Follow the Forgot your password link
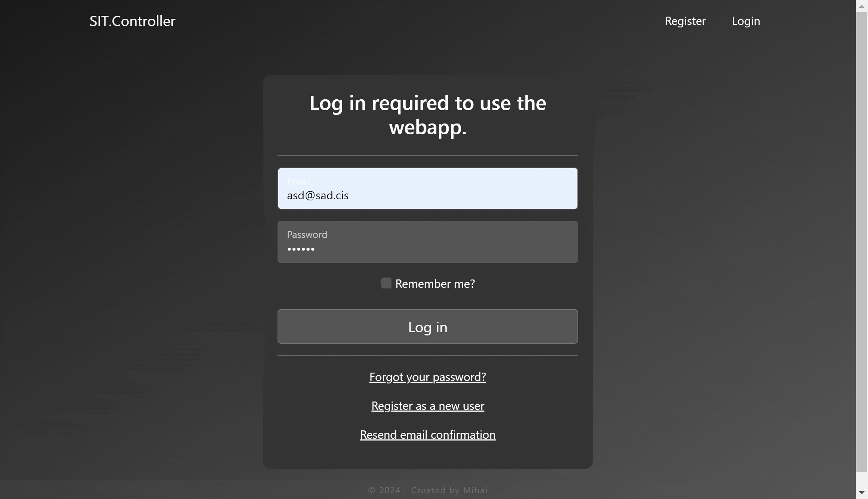This screenshot has width=868, height=499. 427,377
